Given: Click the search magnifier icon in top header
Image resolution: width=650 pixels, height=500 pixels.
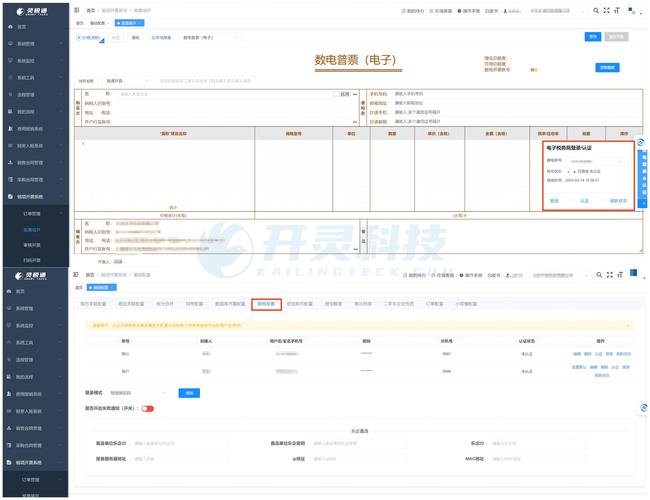Looking at the screenshot, I should click(x=596, y=10).
